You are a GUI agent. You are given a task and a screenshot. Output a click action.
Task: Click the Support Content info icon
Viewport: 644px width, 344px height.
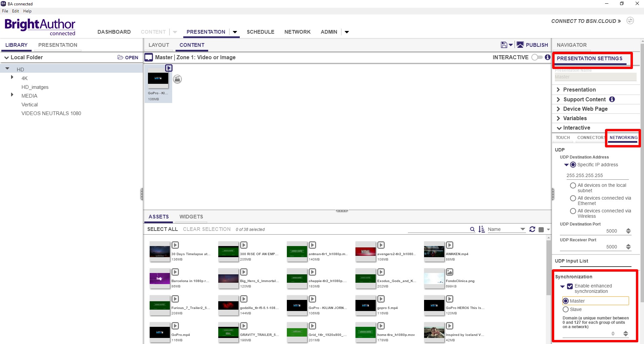coord(612,99)
